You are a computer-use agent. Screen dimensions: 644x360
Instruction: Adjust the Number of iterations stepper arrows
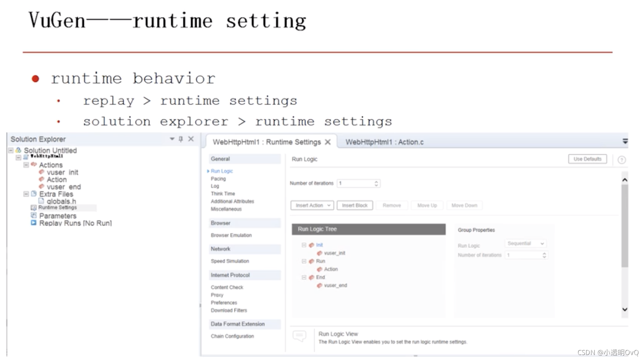(x=376, y=183)
